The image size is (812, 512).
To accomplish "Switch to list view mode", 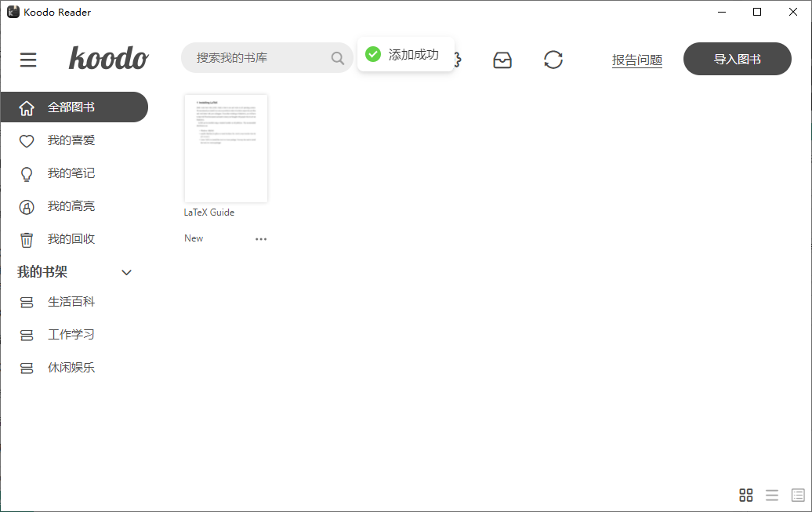I will tap(771, 495).
